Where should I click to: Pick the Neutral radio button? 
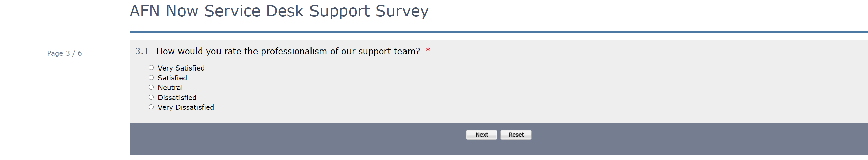[x=151, y=87]
